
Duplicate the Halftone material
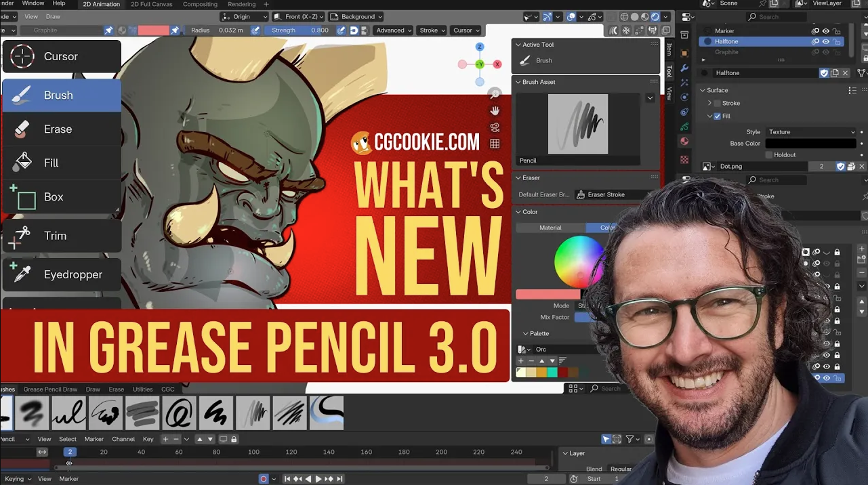click(835, 73)
